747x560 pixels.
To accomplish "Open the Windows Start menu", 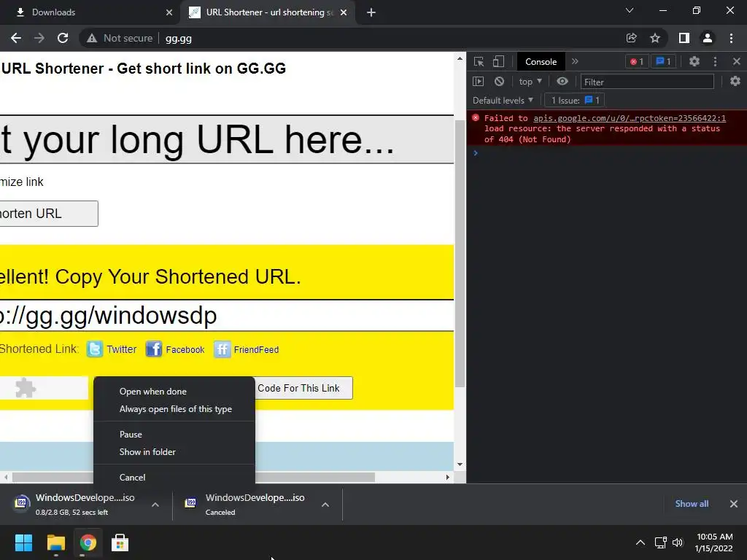I will pos(23,542).
